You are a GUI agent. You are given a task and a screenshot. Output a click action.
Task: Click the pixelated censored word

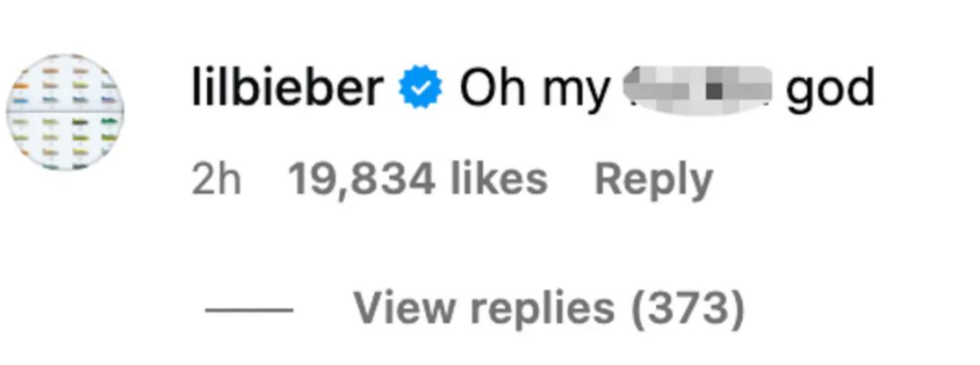click(x=697, y=90)
